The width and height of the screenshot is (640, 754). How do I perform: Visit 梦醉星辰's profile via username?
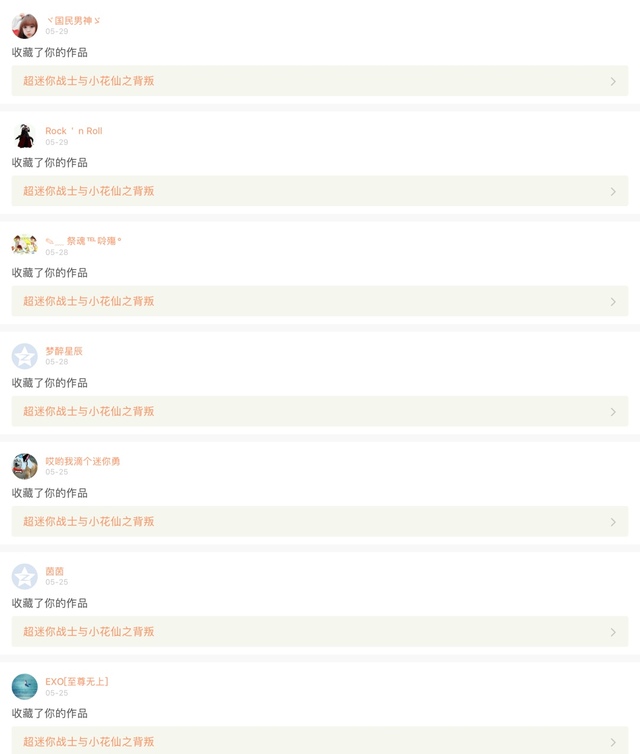pyautogui.click(x=64, y=351)
